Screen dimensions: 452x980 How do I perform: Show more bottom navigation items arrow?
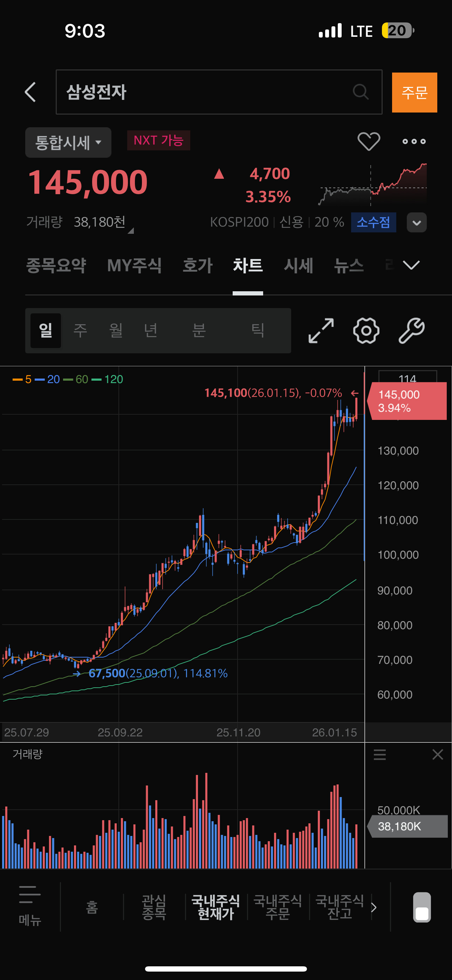click(x=374, y=907)
